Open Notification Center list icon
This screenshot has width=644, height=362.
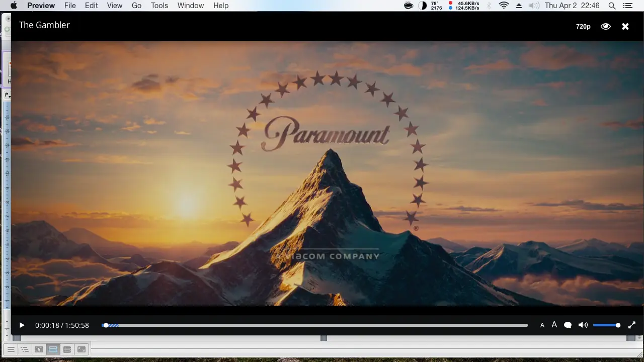[x=627, y=6]
